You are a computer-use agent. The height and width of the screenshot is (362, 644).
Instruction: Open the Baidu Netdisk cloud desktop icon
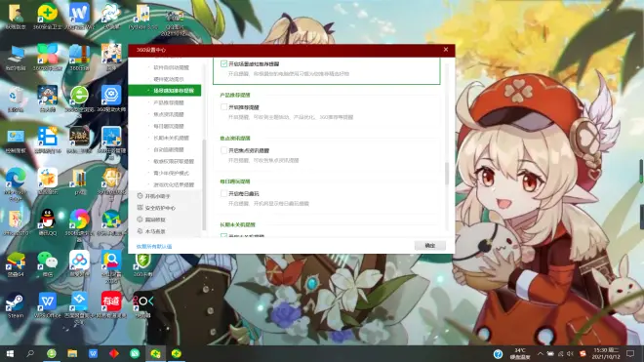[x=79, y=263]
